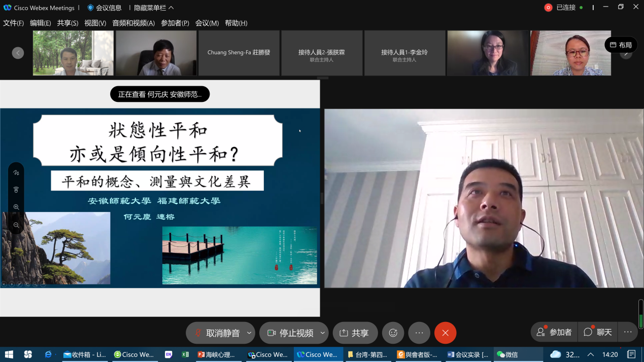Open more options in meeting controls
The width and height of the screenshot is (644, 362).
pyautogui.click(x=419, y=333)
